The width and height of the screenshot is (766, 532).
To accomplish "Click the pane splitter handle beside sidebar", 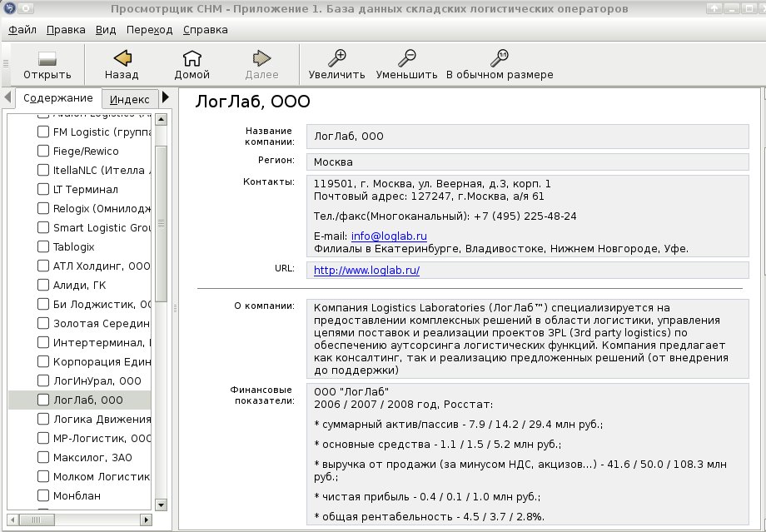I will pyautogui.click(x=175, y=309).
